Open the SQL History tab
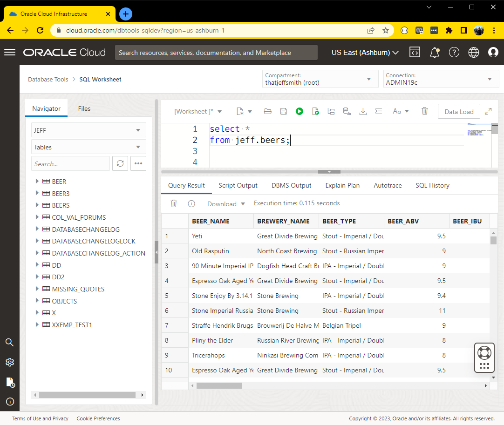Image resolution: width=504 pixels, height=425 pixels. pos(432,185)
